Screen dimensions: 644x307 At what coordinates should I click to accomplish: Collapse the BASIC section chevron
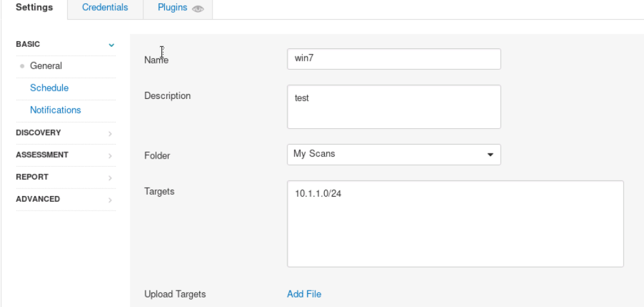coord(112,45)
